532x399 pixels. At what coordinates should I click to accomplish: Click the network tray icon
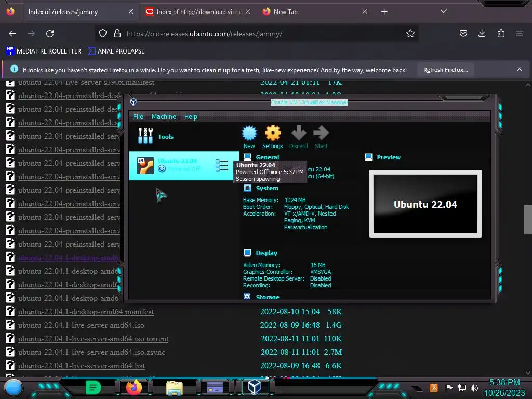461,388
